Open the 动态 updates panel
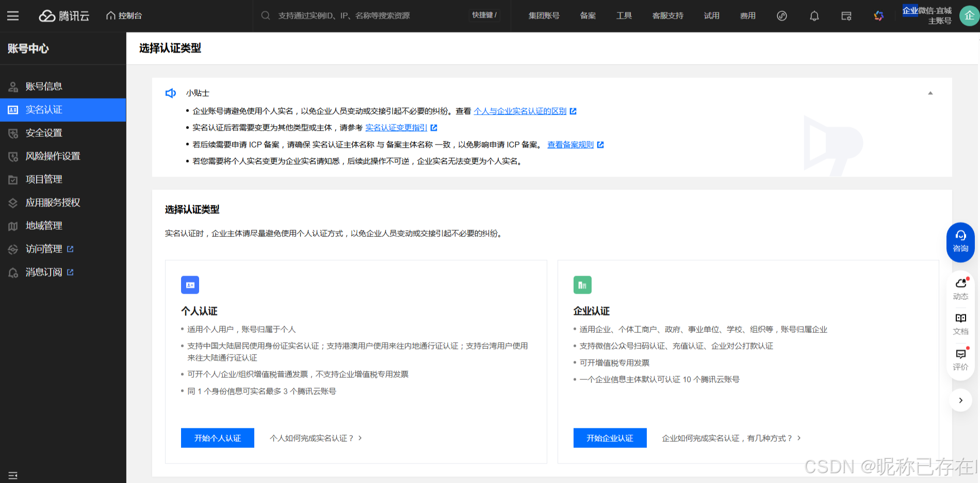Image resolution: width=980 pixels, height=483 pixels. pos(960,288)
